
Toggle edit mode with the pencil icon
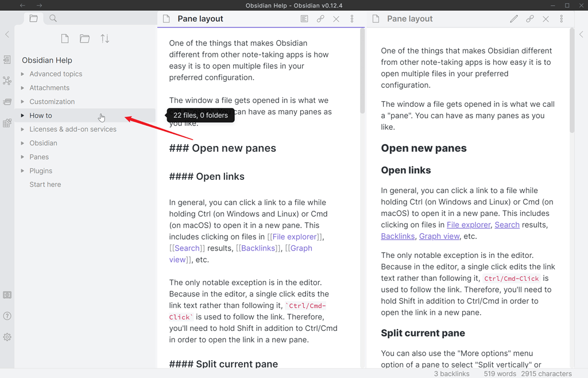point(513,18)
